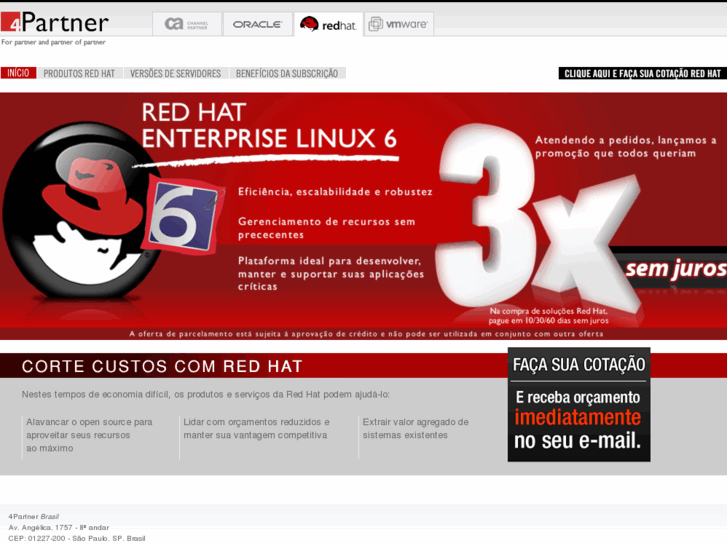Open Benefícios da Subscrição menu

click(287, 73)
